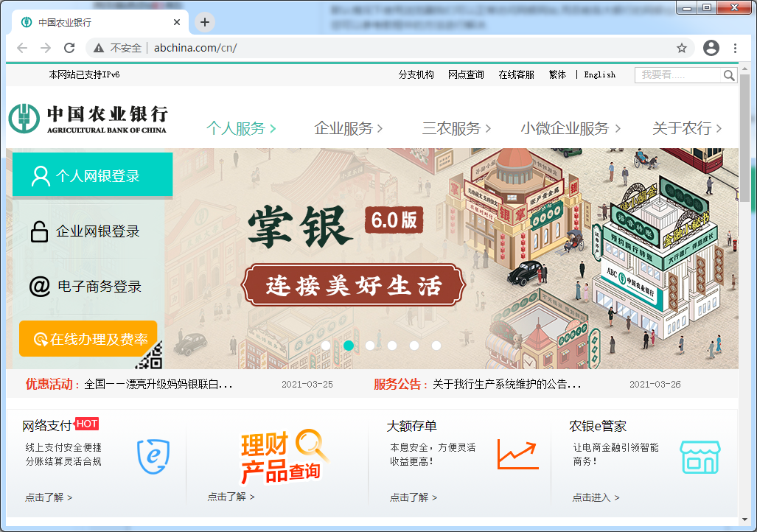Click the padlock icon for 企业网银登录
Screen dimensions: 757x532
coord(41,231)
